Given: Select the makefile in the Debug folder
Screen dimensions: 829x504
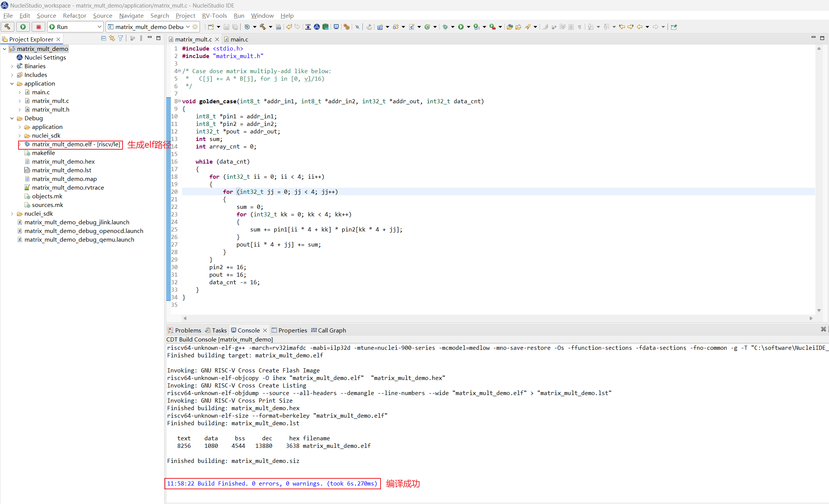Looking at the screenshot, I should click(x=40, y=153).
